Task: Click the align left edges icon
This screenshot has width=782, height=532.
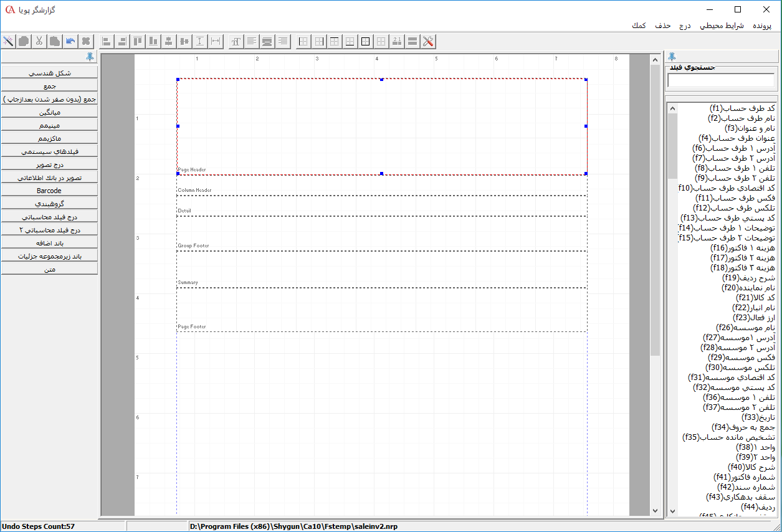Action: click(x=107, y=41)
